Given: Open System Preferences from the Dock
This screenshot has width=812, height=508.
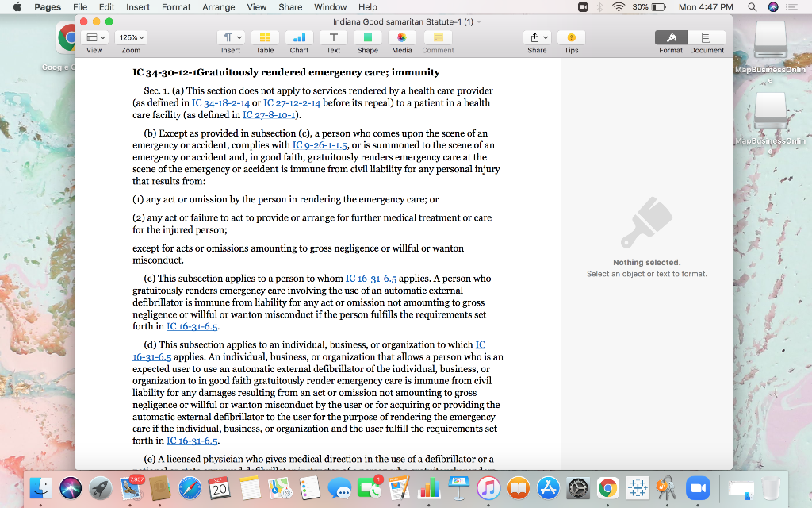Looking at the screenshot, I should 578,488.
